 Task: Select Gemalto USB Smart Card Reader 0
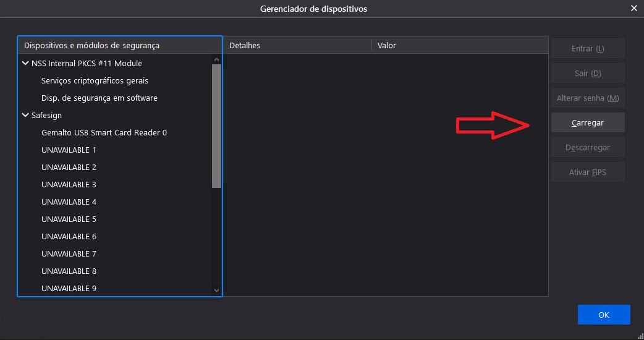pos(104,132)
